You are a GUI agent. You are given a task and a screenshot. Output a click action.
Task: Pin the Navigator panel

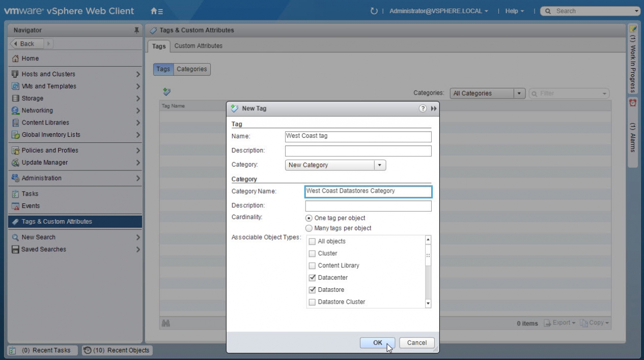tap(136, 31)
